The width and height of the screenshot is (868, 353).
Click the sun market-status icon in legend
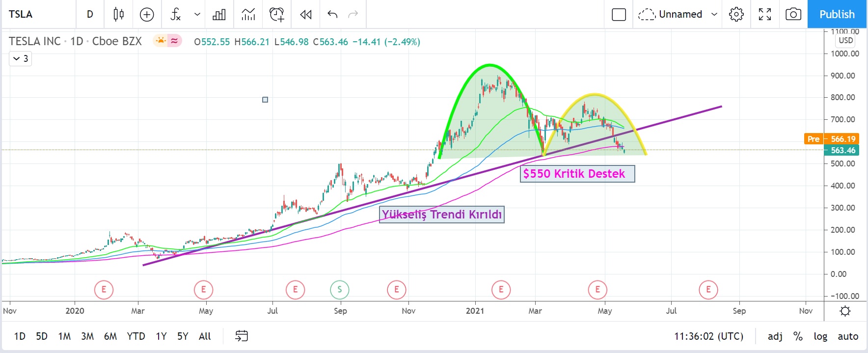click(161, 41)
